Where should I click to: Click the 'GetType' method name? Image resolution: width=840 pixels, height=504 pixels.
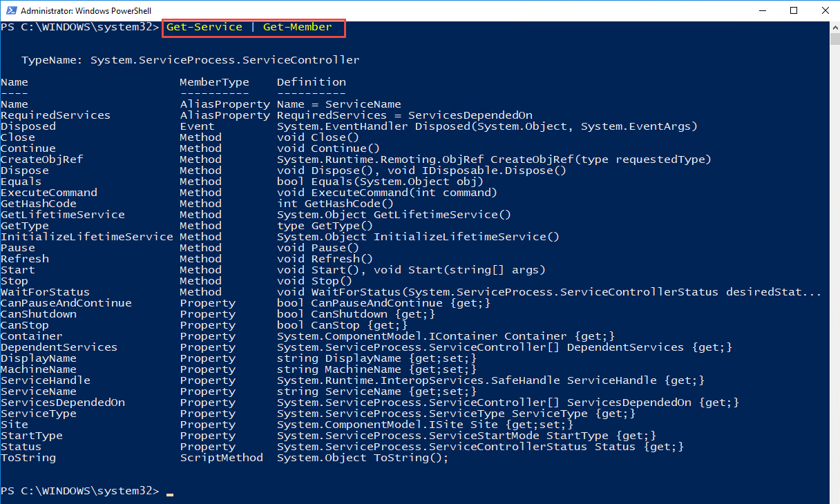25,226
